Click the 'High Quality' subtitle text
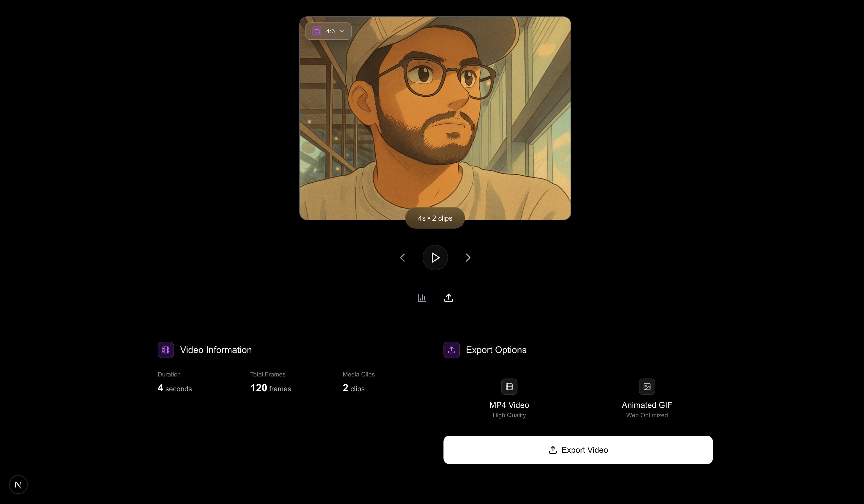Image resolution: width=864 pixels, height=504 pixels. tap(509, 415)
